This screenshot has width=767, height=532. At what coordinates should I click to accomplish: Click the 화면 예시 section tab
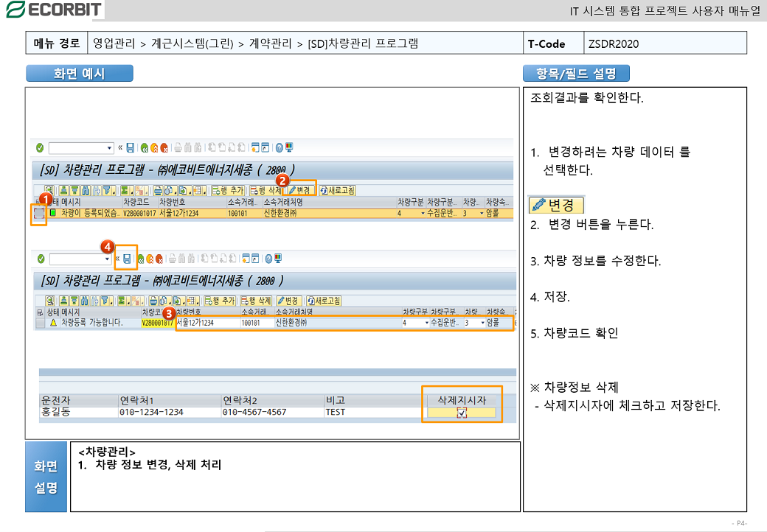[80, 74]
